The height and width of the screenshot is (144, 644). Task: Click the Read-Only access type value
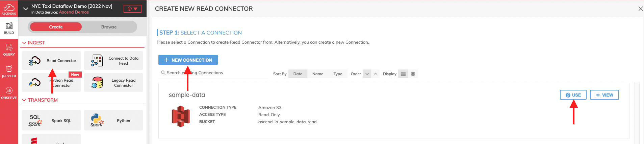pos(269,115)
